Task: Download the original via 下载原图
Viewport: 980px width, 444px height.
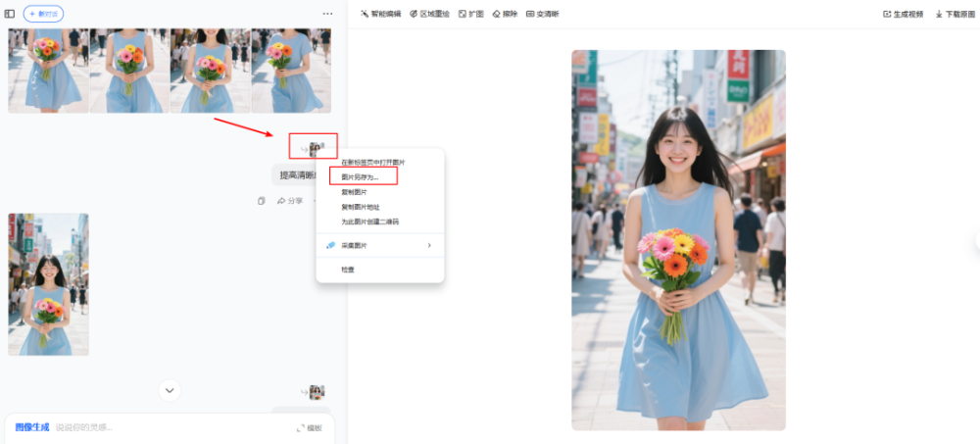Action: (x=954, y=14)
